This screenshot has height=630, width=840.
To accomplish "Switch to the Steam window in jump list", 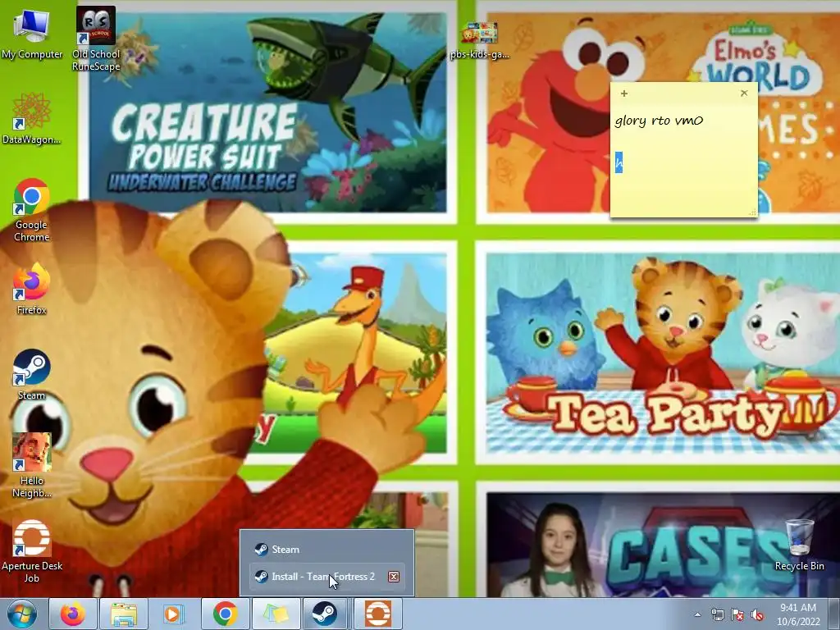I will [326, 549].
